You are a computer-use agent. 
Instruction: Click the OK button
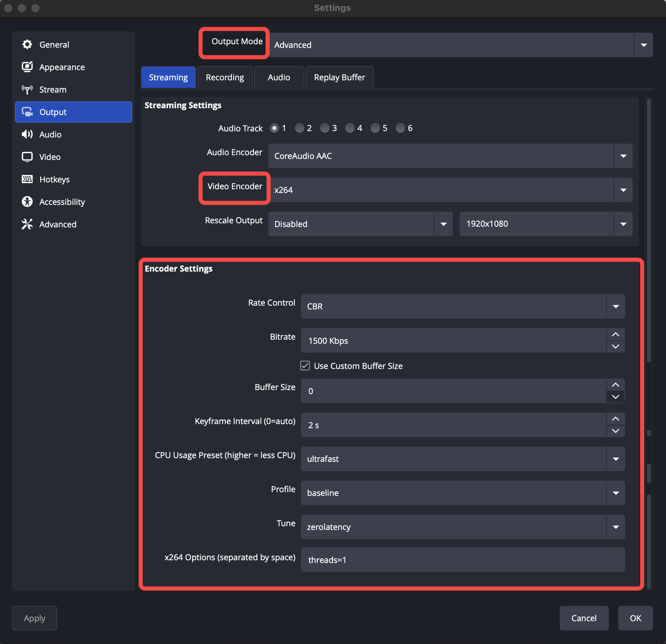click(635, 618)
